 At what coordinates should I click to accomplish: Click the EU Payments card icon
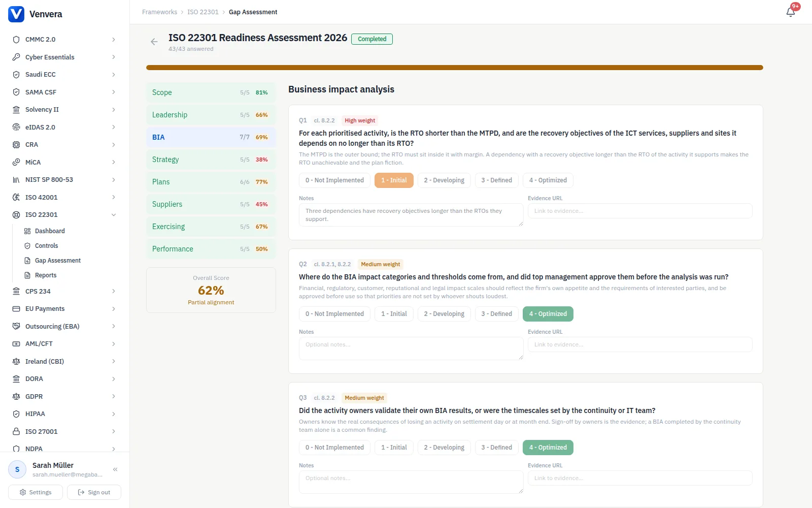coord(16,309)
